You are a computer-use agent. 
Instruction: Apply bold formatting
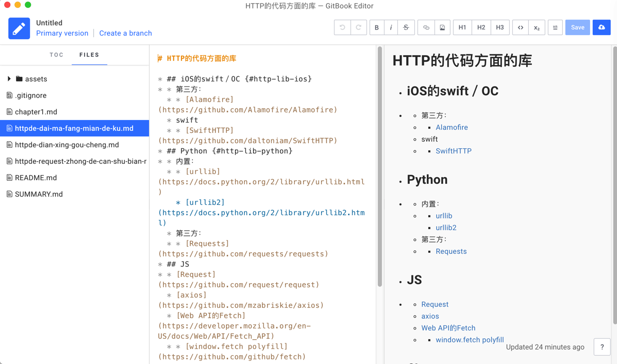click(x=377, y=28)
